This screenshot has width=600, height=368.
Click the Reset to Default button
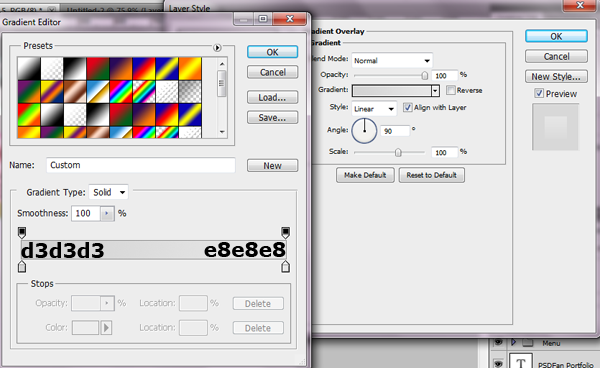coord(432,175)
